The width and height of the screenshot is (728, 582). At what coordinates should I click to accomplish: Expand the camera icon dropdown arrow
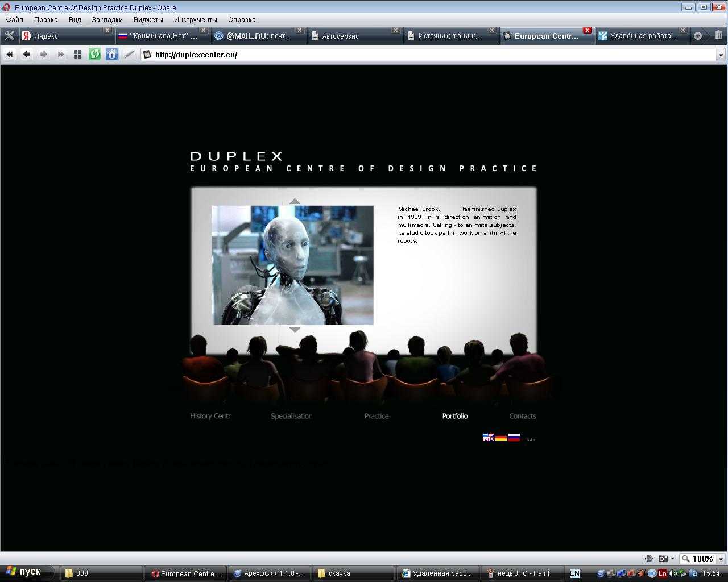point(672,559)
